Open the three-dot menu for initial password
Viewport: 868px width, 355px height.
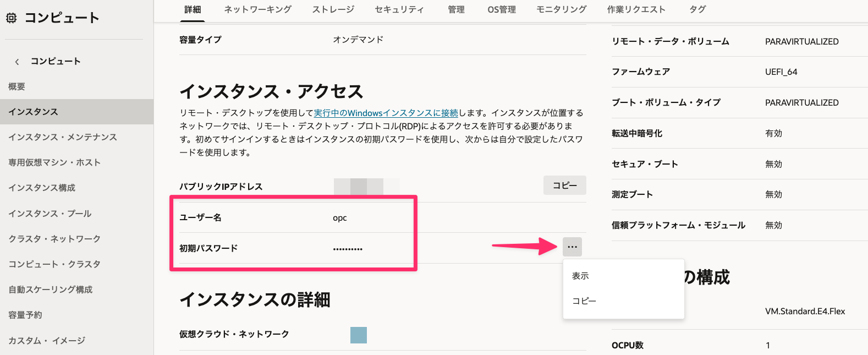[572, 247]
